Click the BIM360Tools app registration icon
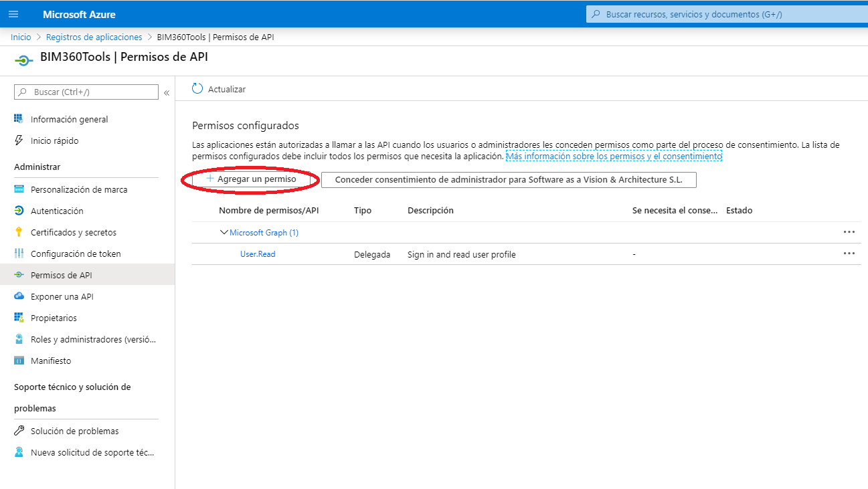This screenshot has height=489, width=868. click(x=23, y=60)
